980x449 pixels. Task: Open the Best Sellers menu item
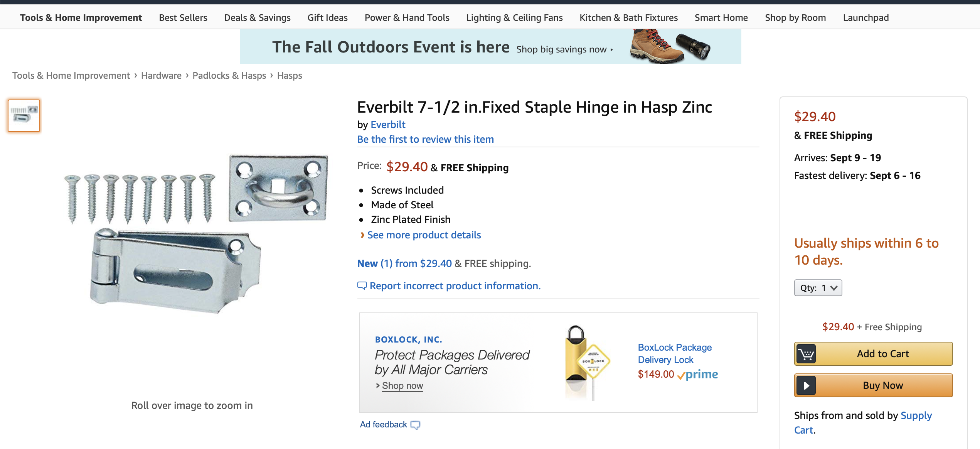[183, 18]
